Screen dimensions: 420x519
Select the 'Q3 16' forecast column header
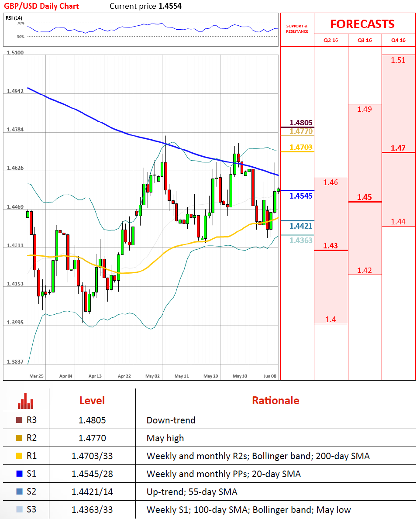tap(365, 40)
